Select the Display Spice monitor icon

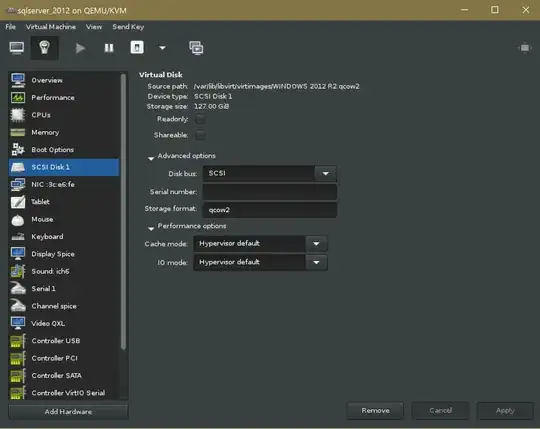tap(18, 254)
